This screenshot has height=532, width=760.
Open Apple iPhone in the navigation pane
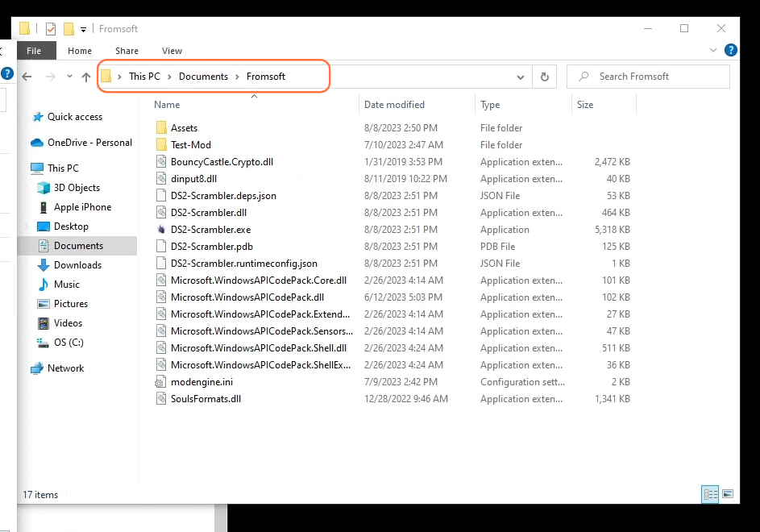82,207
